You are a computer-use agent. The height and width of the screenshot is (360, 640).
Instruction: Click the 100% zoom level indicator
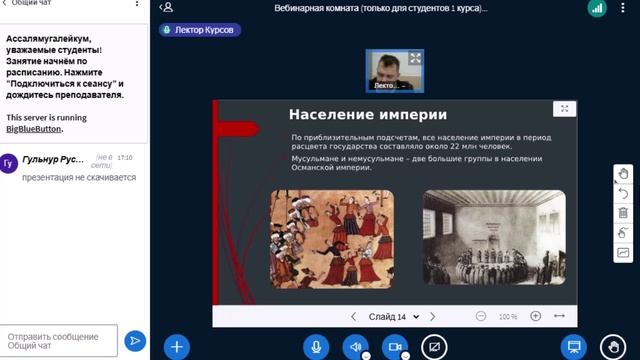pos(508,317)
